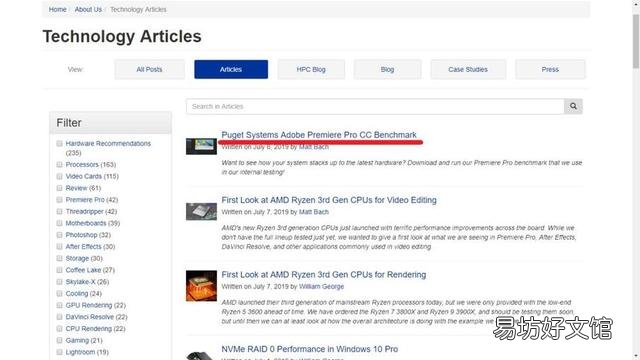Click Hardware Recommendations filter label
This screenshot has width=640, height=360.
tap(108, 148)
